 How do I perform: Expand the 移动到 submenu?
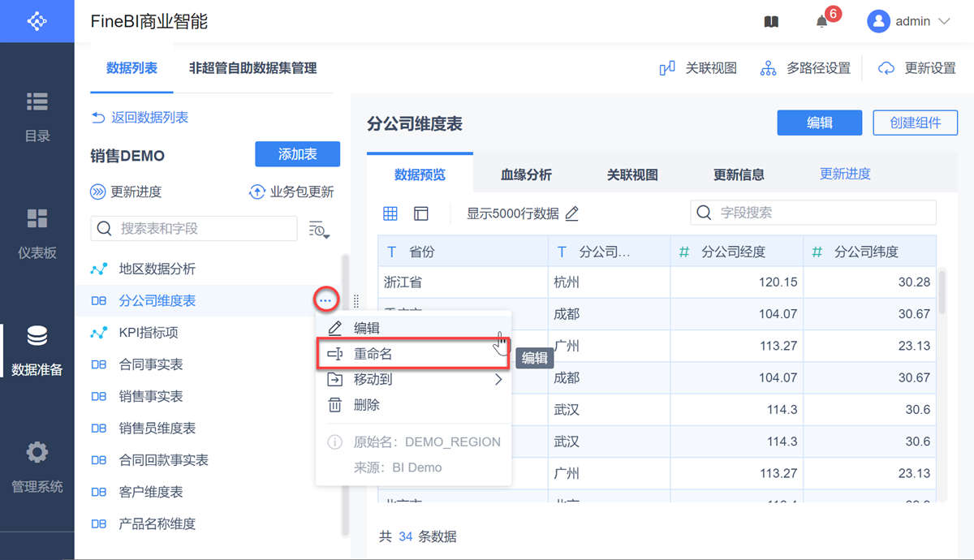tap(414, 379)
